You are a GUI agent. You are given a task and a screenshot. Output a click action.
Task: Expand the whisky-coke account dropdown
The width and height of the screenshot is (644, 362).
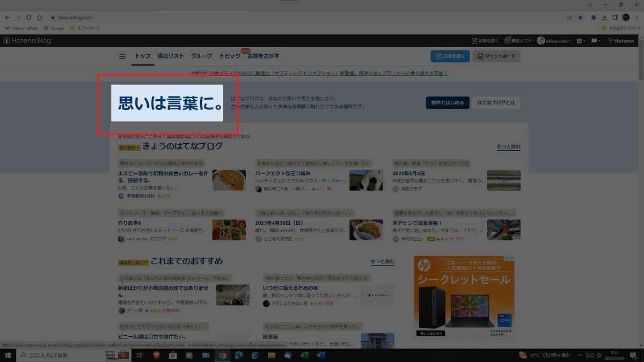click(x=553, y=41)
